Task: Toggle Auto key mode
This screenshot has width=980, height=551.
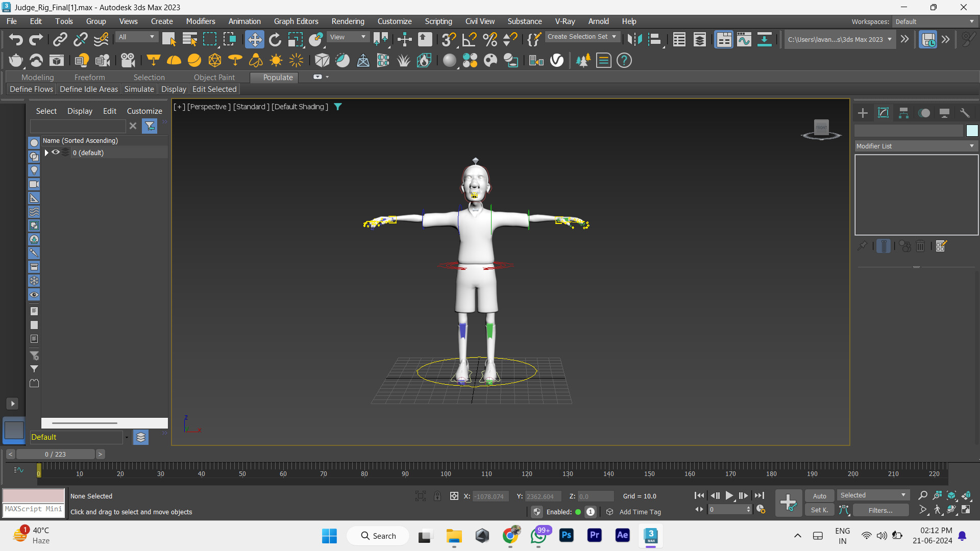Action: tap(819, 496)
